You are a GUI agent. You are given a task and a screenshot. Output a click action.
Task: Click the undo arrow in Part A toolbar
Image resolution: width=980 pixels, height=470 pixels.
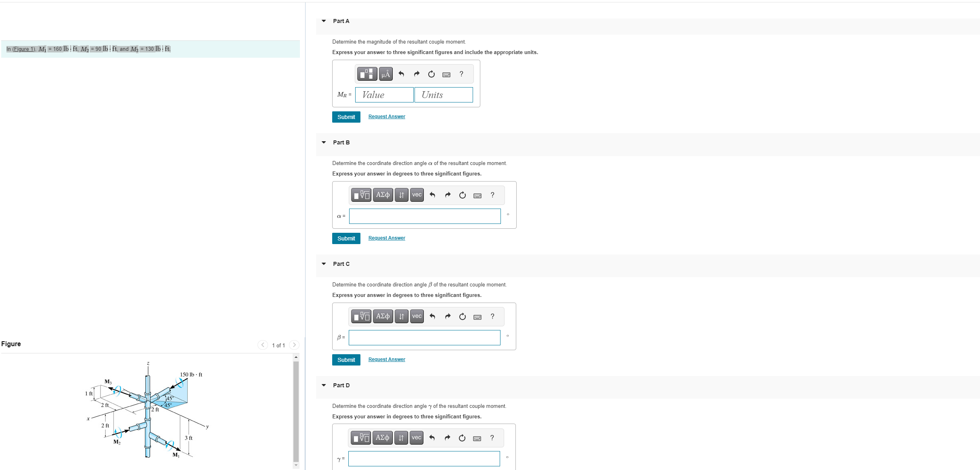point(401,74)
